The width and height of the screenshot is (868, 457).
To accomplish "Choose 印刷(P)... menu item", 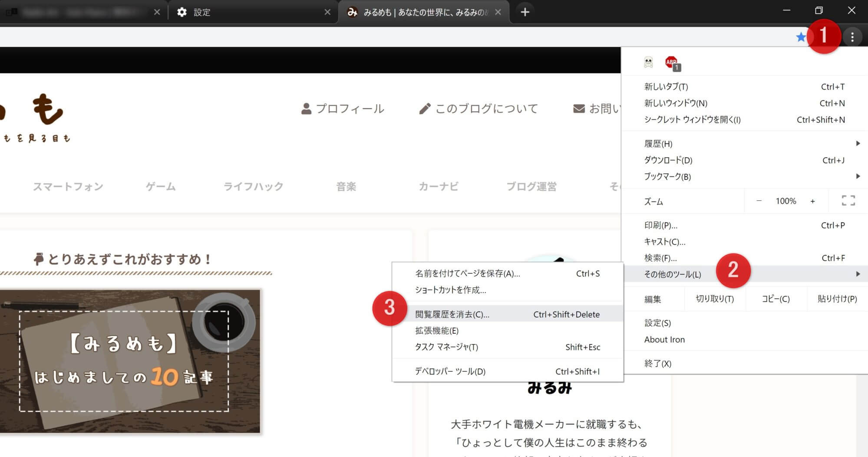I will [x=744, y=225].
